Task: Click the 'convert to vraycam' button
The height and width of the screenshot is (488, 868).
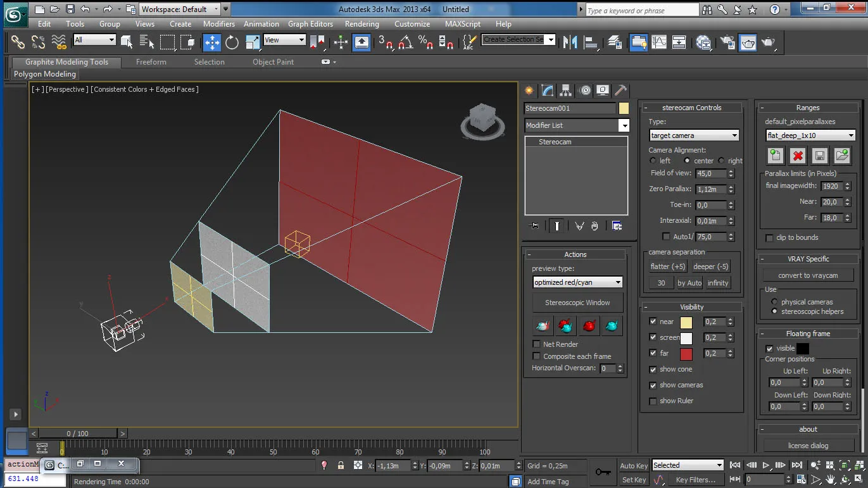Action: point(807,275)
